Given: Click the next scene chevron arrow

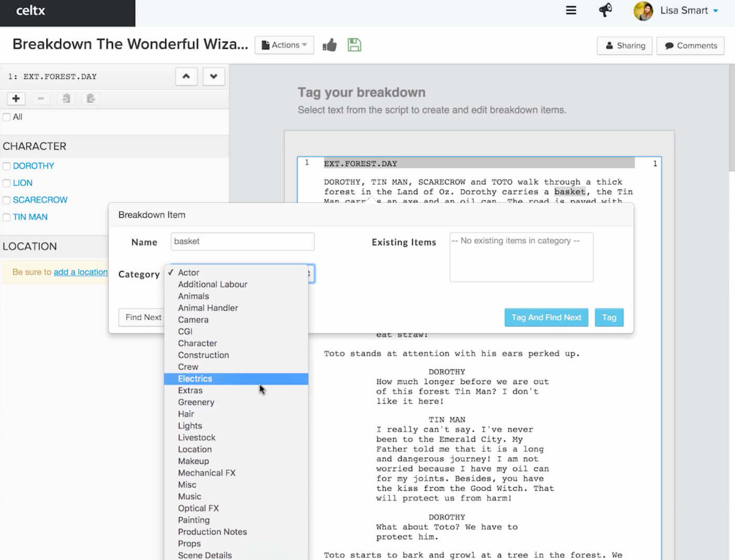Looking at the screenshot, I should point(214,76).
